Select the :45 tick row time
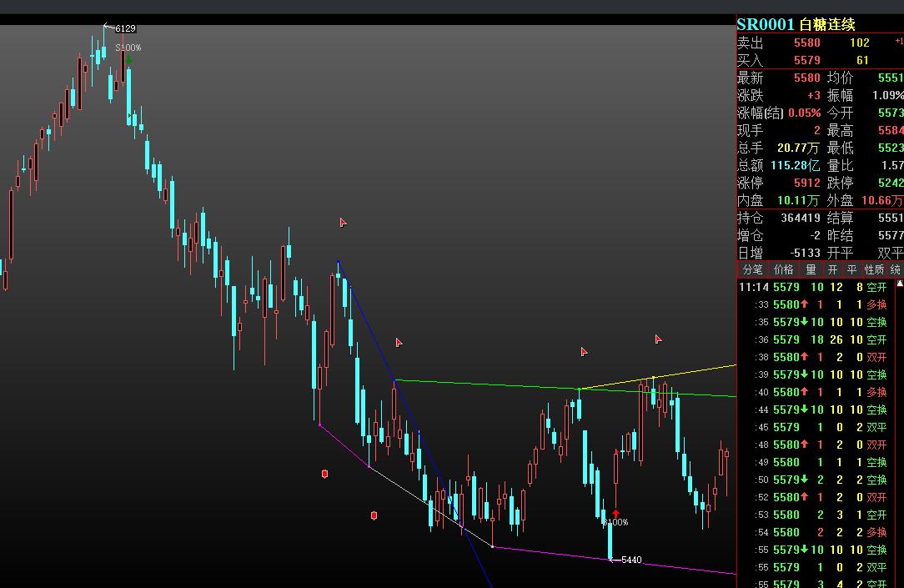 761,427
